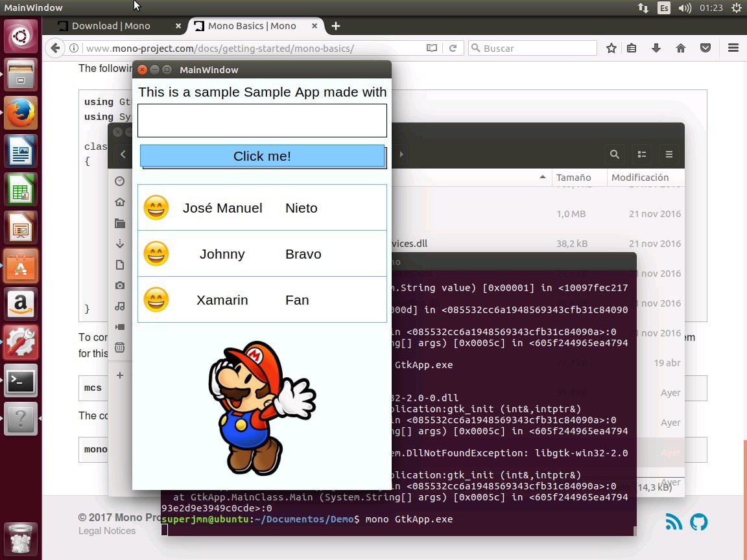Select the Johnny Bravo list row

pyautogui.click(x=262, y=254)
